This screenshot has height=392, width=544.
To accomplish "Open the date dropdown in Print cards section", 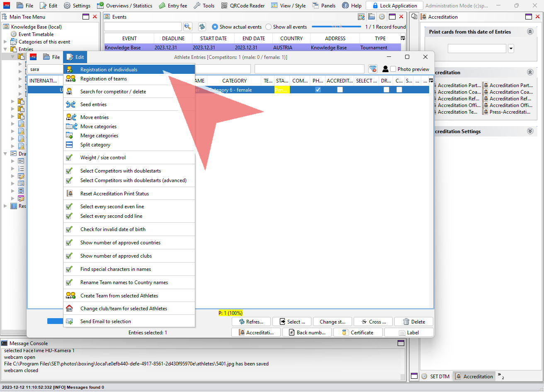I will (x=511, y=49).
